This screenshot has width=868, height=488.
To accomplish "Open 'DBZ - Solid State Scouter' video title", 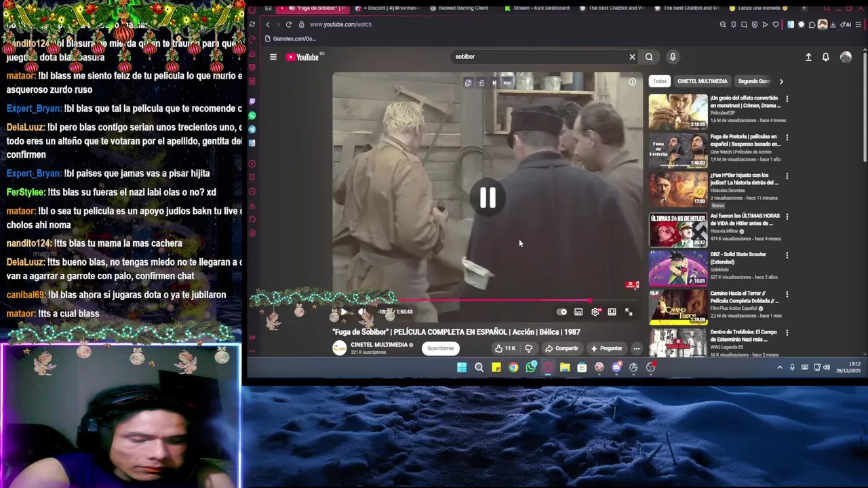I will [738, 258].
